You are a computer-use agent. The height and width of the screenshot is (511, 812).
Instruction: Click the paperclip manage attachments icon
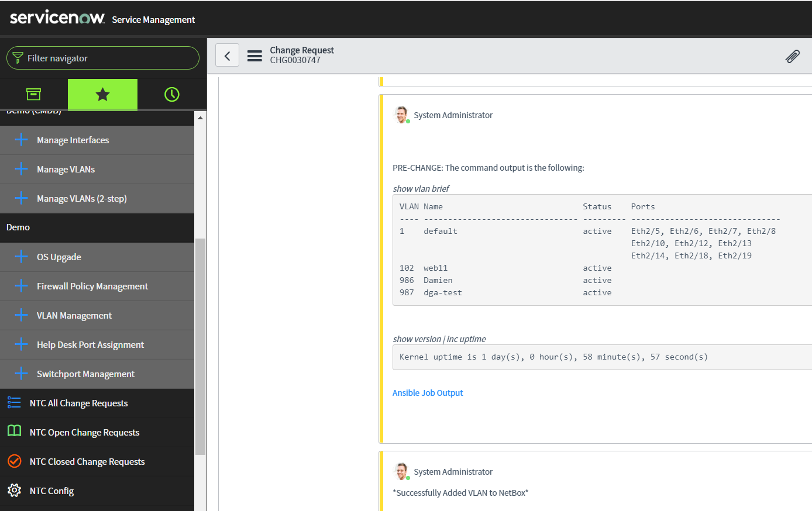pyautogui.click(x=793, y=56)
